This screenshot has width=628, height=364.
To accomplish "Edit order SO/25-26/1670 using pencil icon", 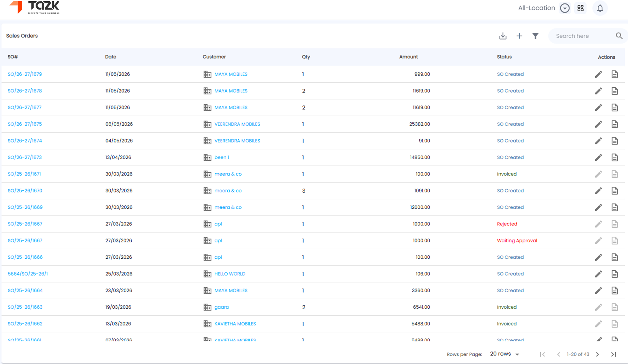I will (x=598, y=191).
